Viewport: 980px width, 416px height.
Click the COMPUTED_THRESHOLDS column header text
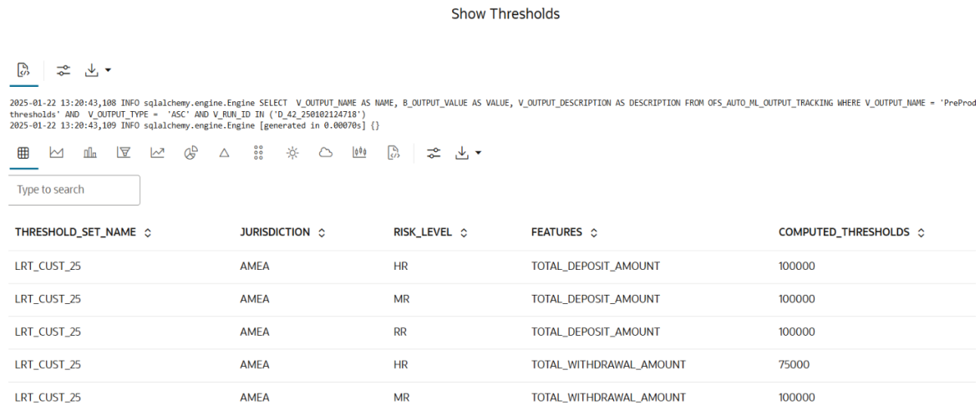(x=844, y=232)
